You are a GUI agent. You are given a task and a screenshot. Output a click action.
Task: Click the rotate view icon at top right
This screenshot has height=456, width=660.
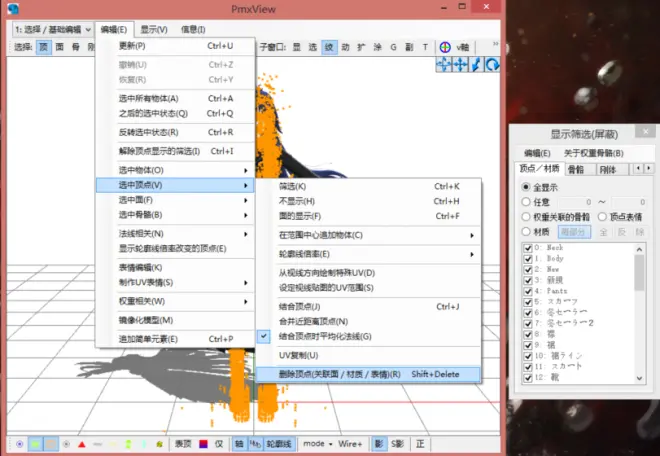point(493,64)
